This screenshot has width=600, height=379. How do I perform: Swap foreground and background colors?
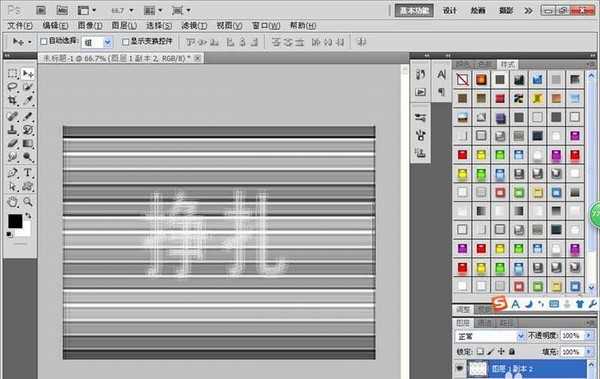tap(28, 216)
